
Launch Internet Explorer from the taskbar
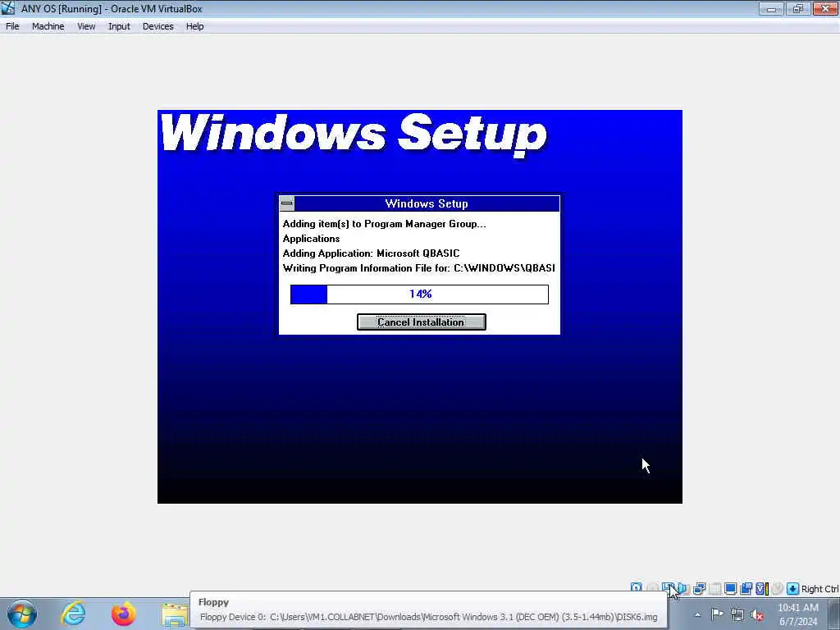coord(73,614)
